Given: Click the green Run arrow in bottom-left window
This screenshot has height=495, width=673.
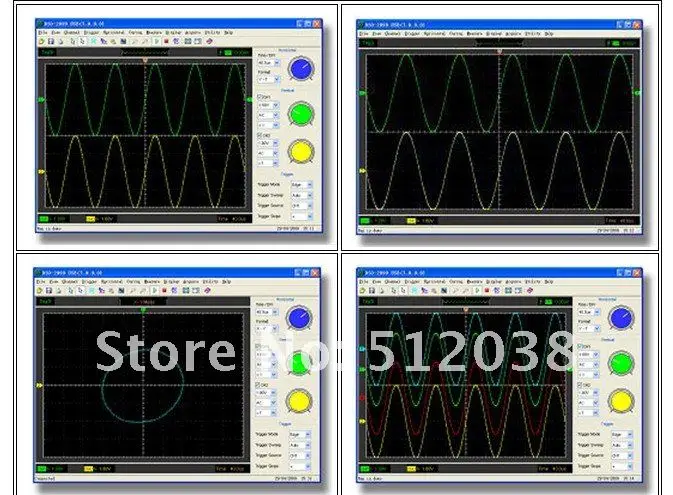Looking at the screenshot, I should pos(155,291).
